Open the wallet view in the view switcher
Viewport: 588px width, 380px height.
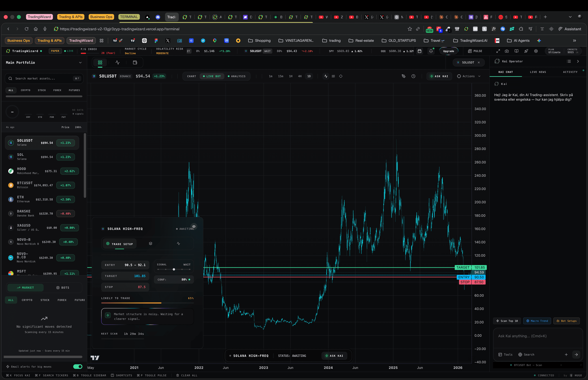pos(135,62)
